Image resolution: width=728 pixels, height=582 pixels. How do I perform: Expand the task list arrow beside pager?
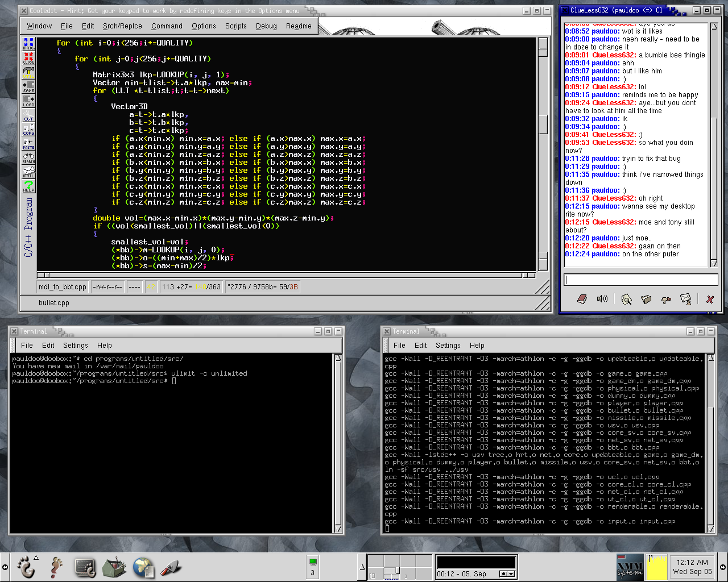[x=362, y=567]
